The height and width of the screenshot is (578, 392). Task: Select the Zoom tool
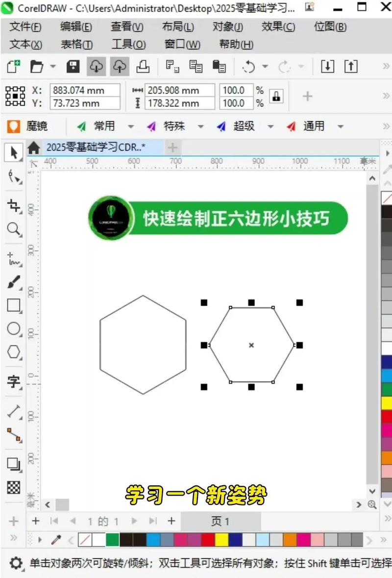14,229
